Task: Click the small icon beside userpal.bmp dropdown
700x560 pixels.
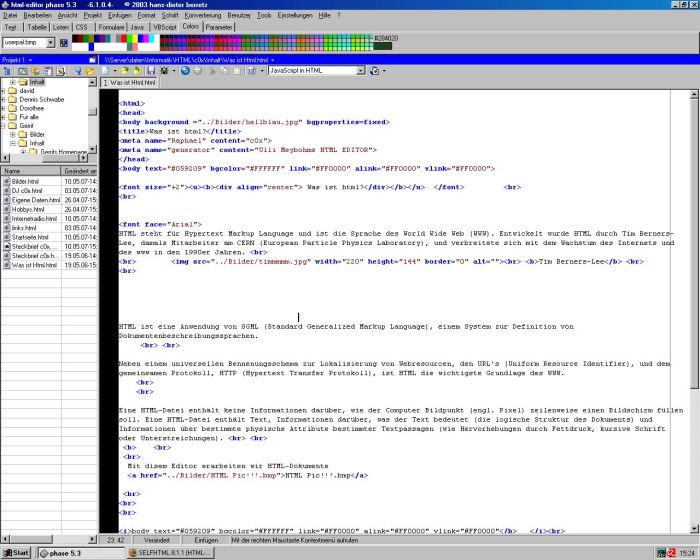Action: [64, 43]
